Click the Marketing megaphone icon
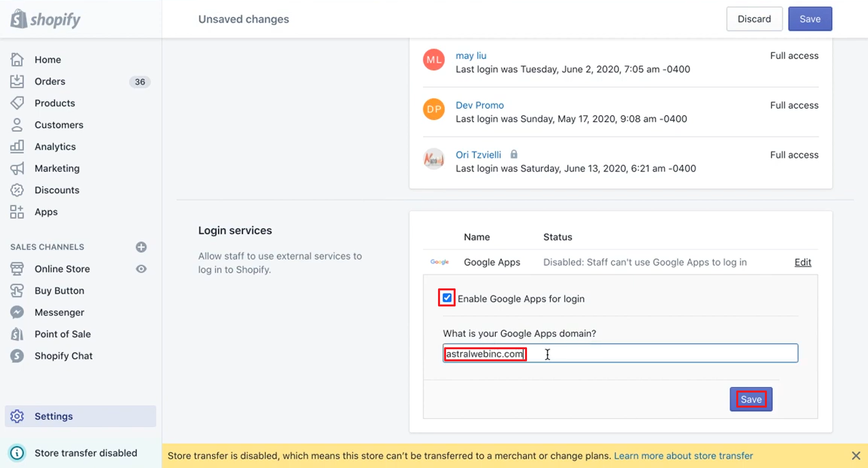The width and height of the screenshot is (868, 468). coord(17,169)
